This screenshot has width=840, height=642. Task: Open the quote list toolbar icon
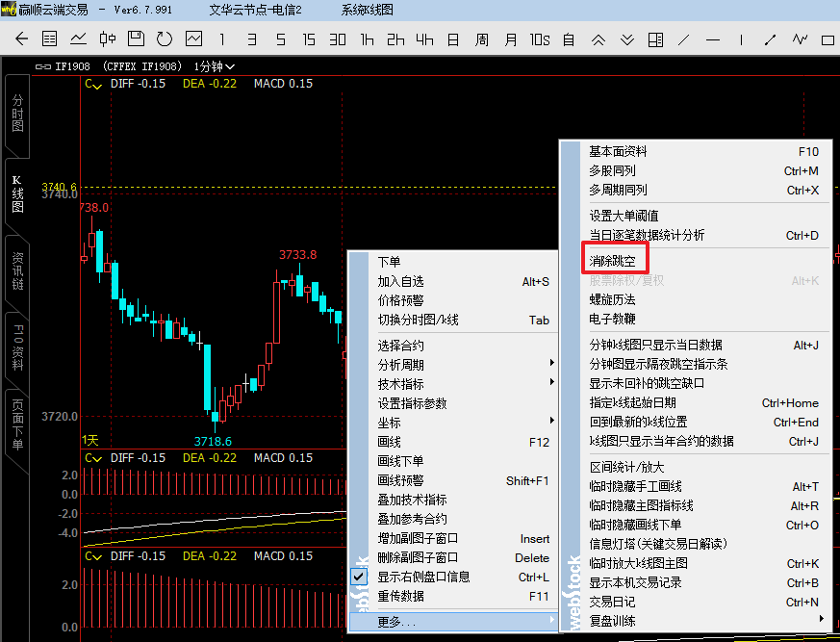pos(50,39)
